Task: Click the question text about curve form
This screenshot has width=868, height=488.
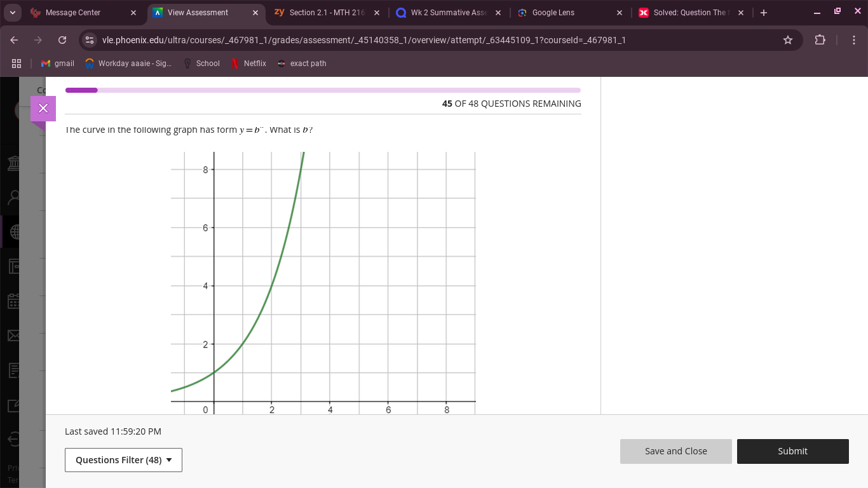Action: [189, 130]
